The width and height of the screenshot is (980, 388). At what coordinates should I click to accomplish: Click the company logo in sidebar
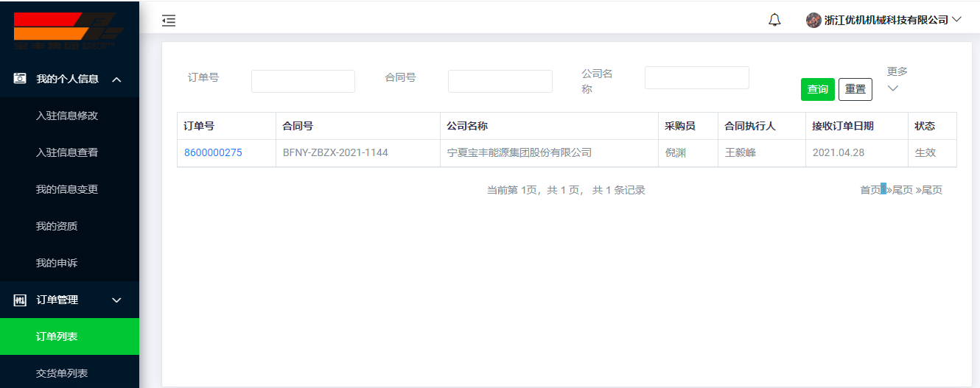pos(69,29)
